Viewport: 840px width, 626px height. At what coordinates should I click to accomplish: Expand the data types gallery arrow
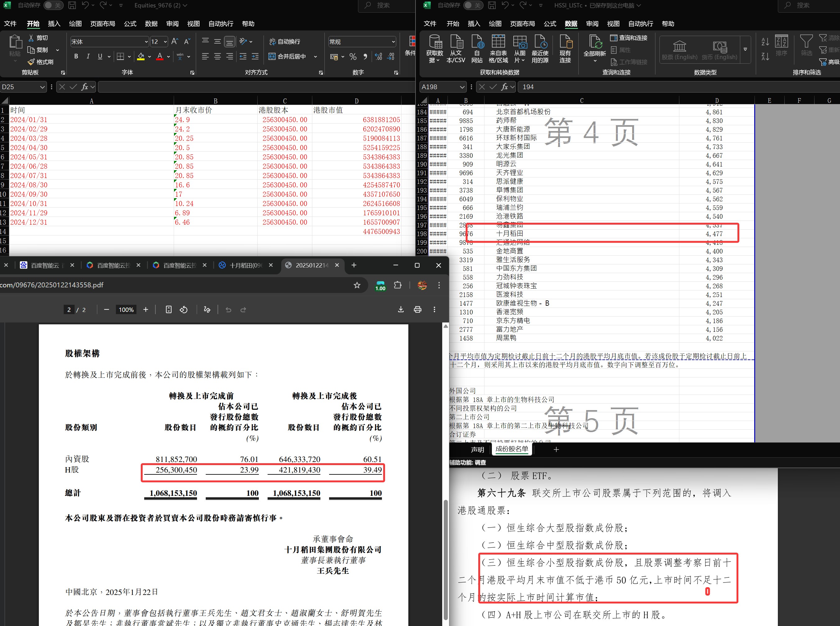pyautogui.click(x=745, y=50)
